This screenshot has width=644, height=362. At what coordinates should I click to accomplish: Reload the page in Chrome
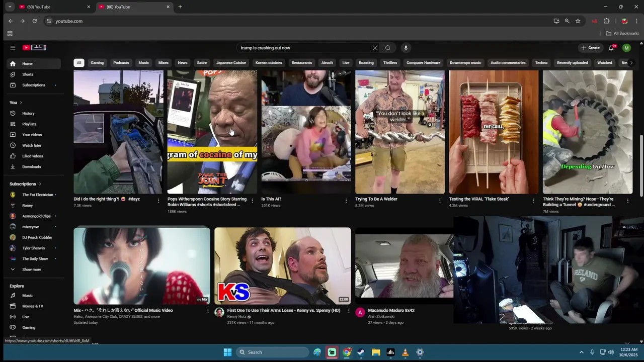(34, 21)
